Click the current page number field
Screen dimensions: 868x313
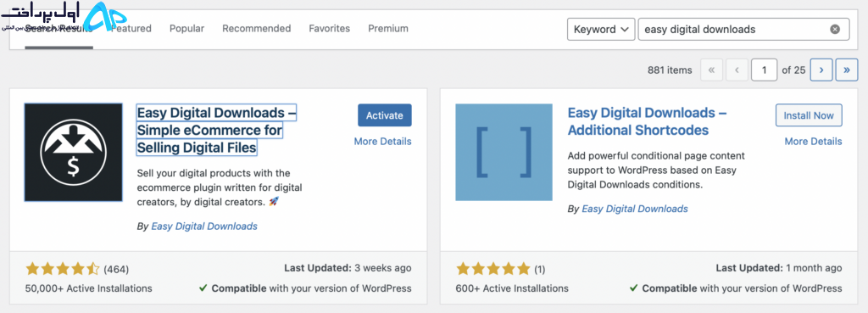[x=764, y=70]
